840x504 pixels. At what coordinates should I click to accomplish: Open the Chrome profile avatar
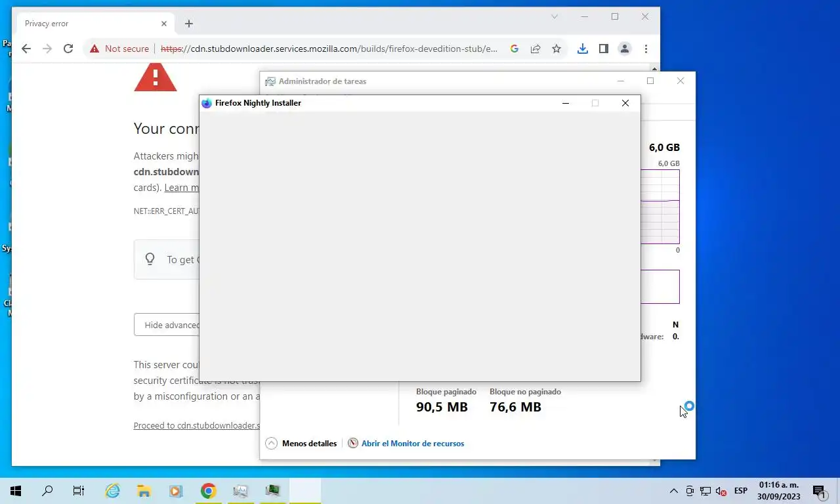coord(625,49)
